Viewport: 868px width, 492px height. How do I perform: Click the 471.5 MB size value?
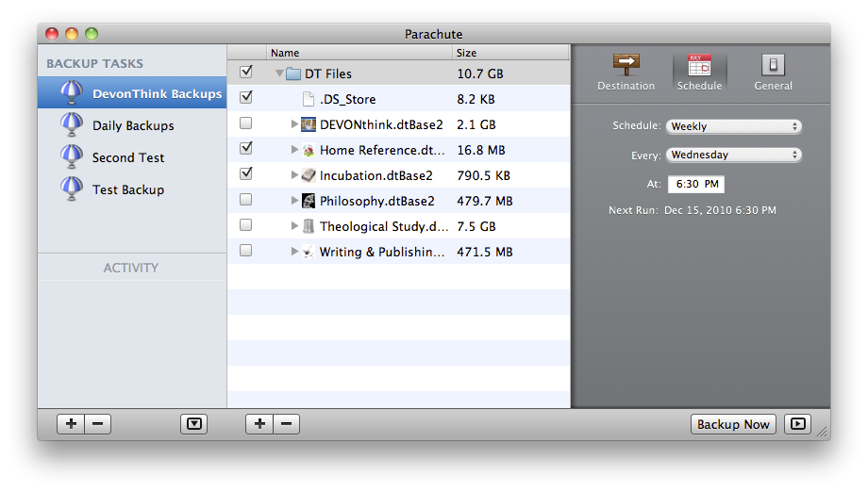pos(484,252)
